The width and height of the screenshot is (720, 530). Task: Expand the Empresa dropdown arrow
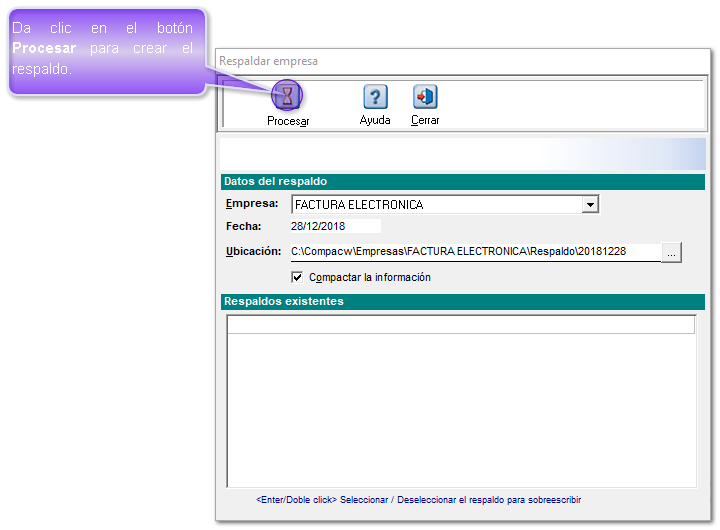click(x=590, y=204)
